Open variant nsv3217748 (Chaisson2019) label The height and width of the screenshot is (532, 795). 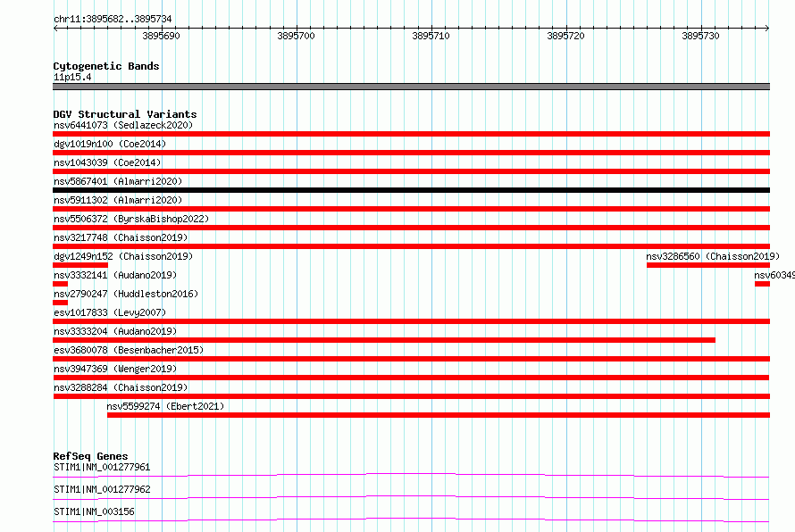(121, 237)
